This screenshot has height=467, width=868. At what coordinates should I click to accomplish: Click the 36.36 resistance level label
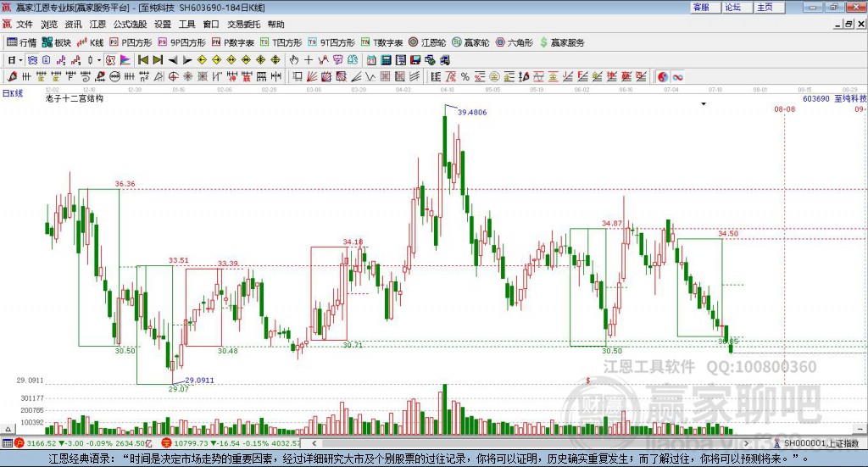125,184
